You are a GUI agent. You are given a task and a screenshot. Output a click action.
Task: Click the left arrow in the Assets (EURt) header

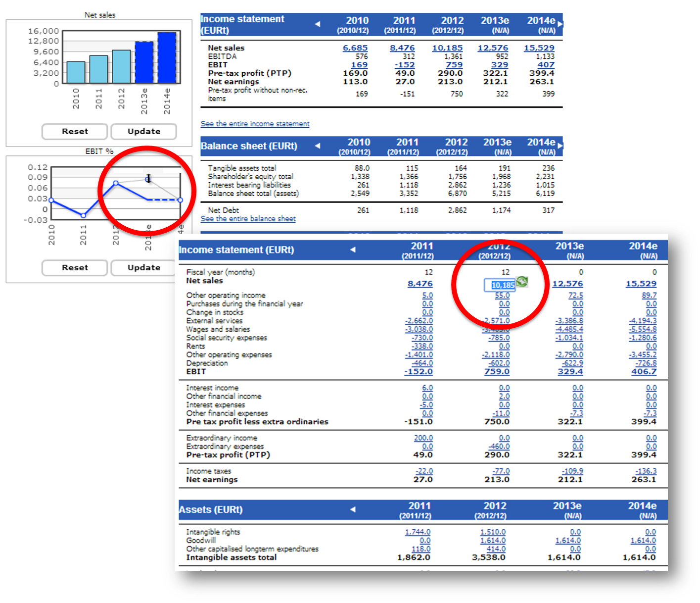point(353,509)
